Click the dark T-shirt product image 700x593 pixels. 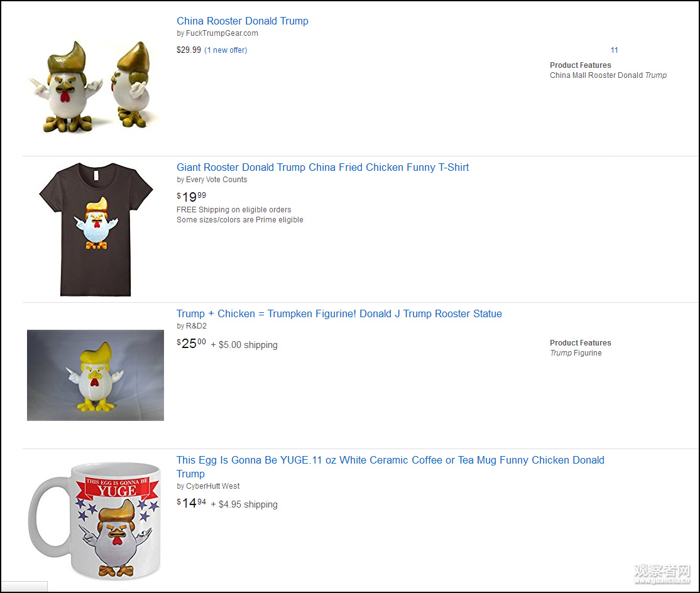coord(96,229)
